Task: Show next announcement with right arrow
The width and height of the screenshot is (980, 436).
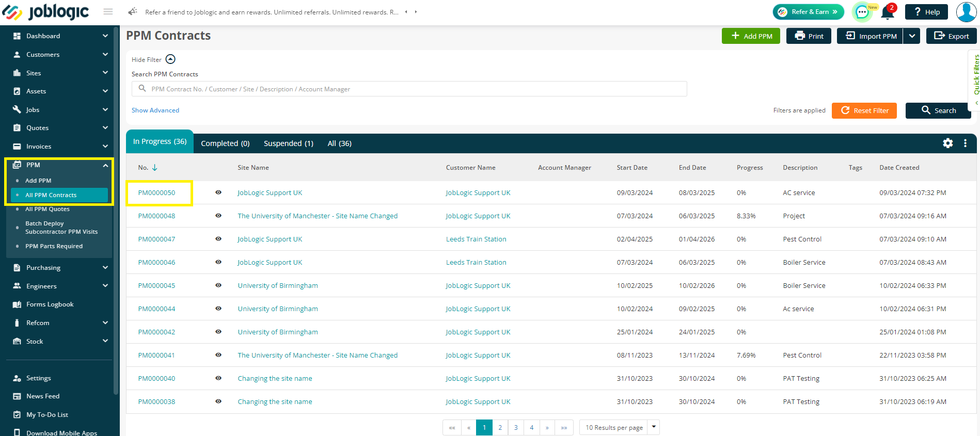Action: click(416, 12)
